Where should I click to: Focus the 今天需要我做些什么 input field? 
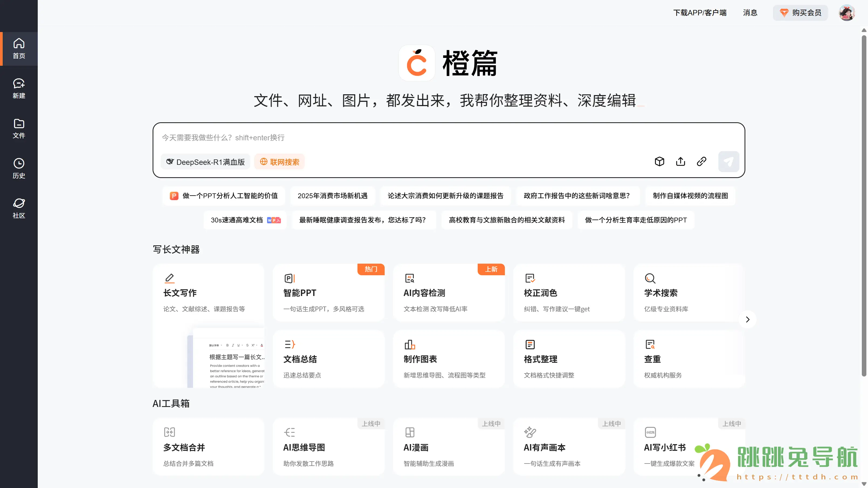(449, 138)
